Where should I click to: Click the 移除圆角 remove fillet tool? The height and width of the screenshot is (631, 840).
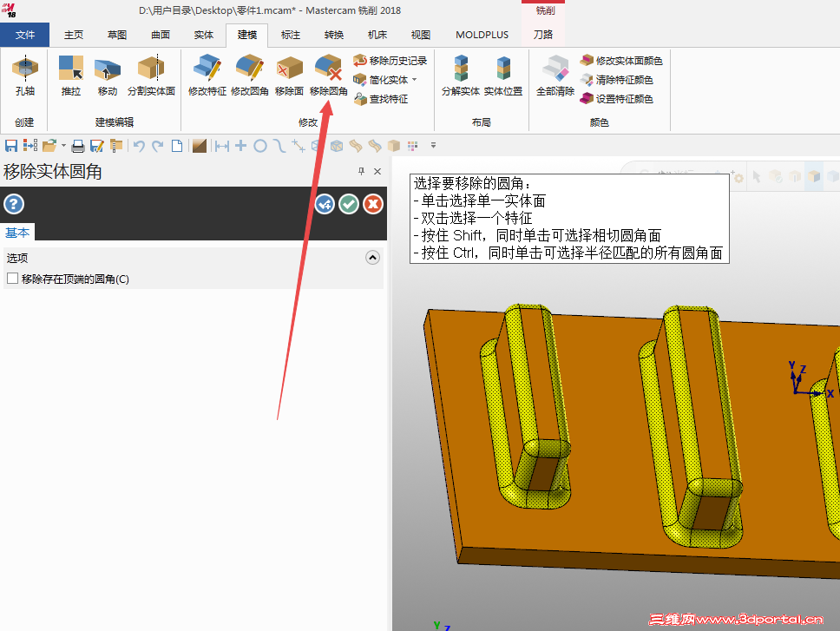point(328,75)
